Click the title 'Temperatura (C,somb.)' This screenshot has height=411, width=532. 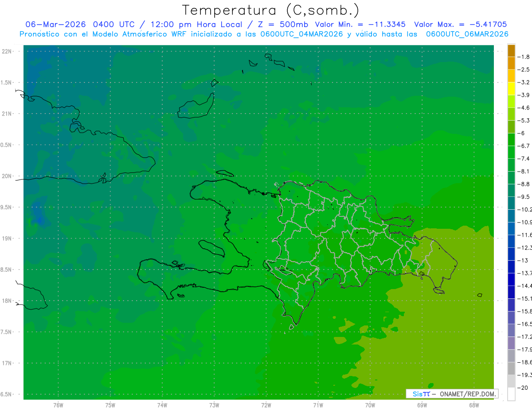click(271, 10)
